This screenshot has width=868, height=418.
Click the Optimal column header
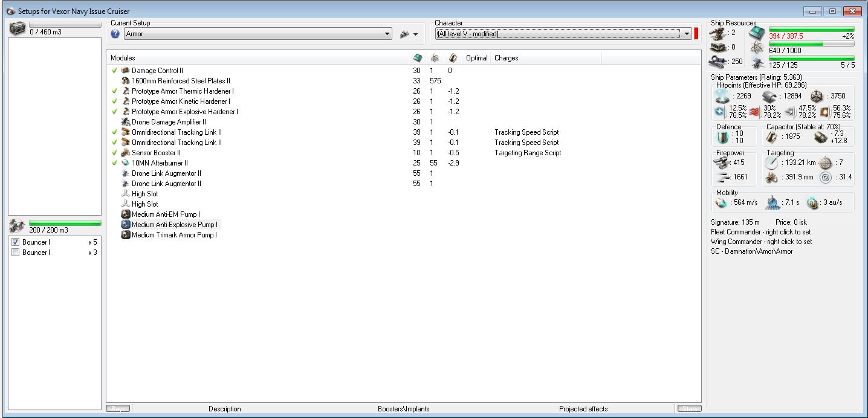coord(477,58)
